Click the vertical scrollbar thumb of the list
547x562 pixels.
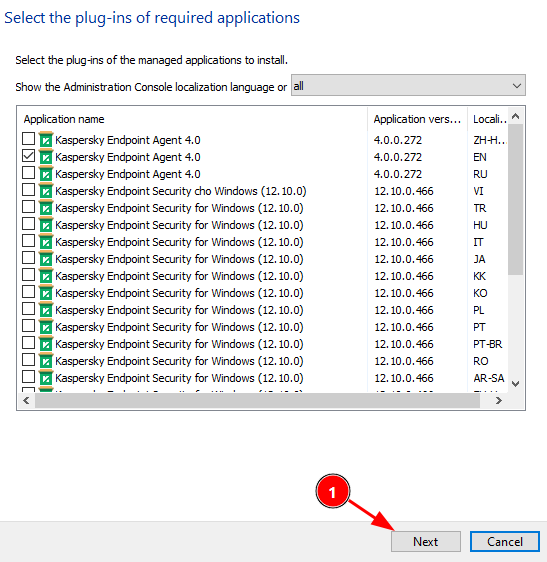point(515,200)
